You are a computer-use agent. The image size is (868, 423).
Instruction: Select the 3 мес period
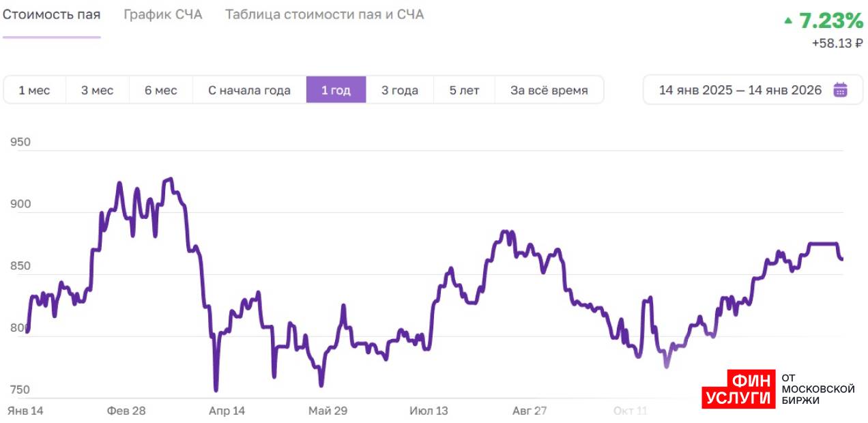[x=98, y=90]
